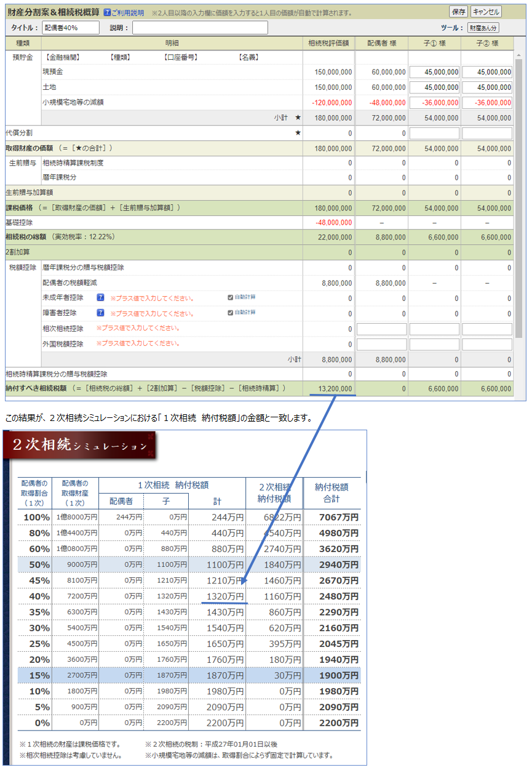The image size is (532, 770).
Task: Click the help icon beside ご利用説明
Action: (x=108, y=12)
